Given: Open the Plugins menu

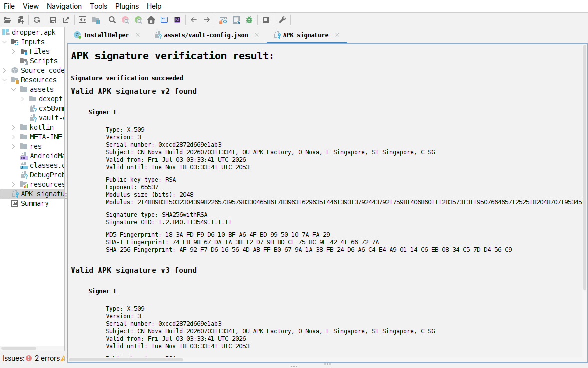Looking at the screenshot, I should [x=127, y=6].
